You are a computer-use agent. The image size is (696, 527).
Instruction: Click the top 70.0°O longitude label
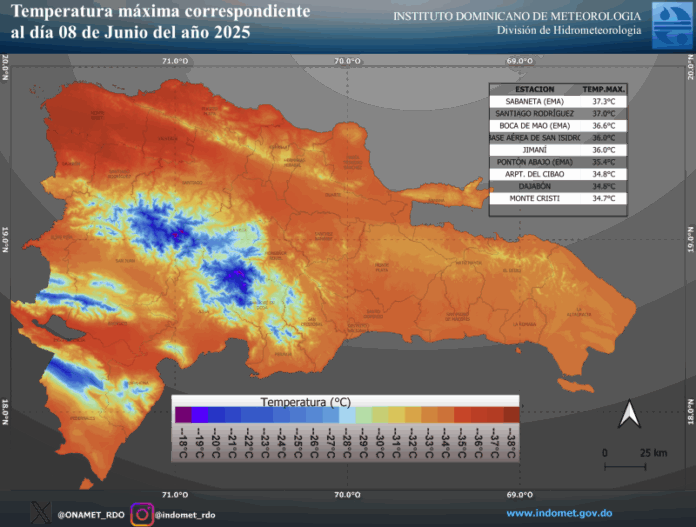pos(347,61)
